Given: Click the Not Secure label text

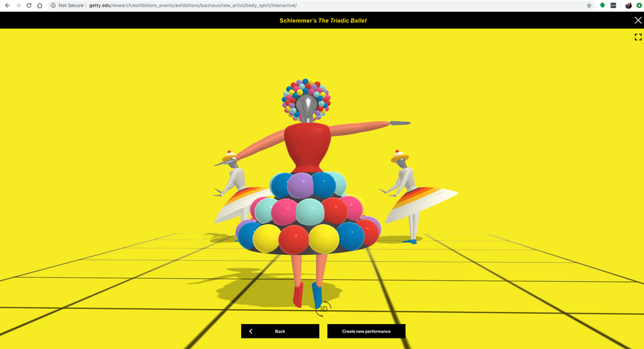Looking at the screenshot, I should pos(71,5).
